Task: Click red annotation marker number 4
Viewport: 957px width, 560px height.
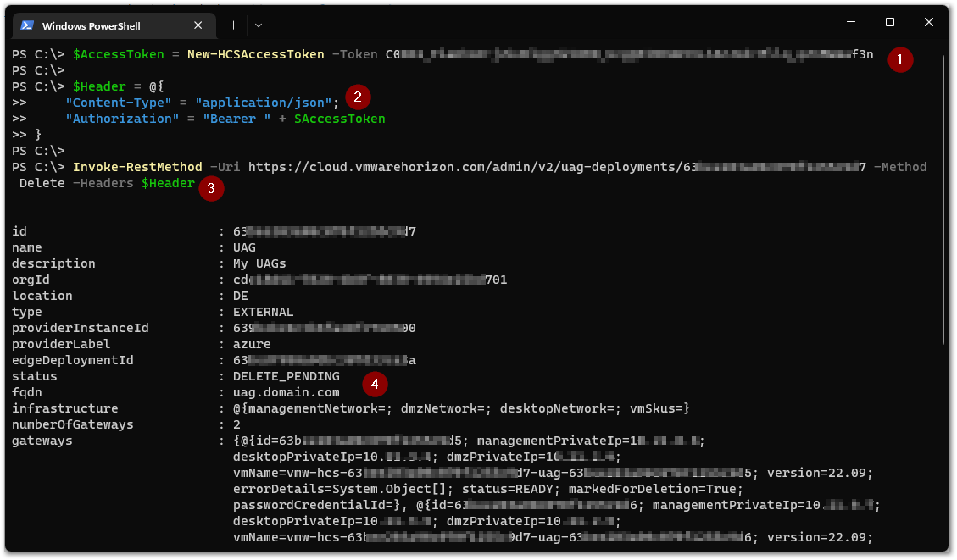Action: pyautogui.click(x=375, y=385)
